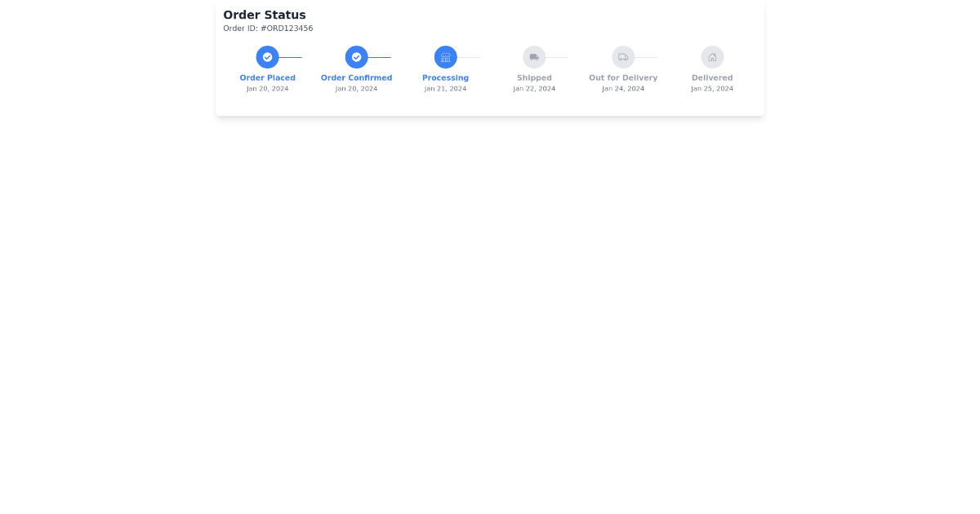The height and width of the screenshot is (514, 980).
Task: Select the Shipped step label
Action: tap(534, 78)
